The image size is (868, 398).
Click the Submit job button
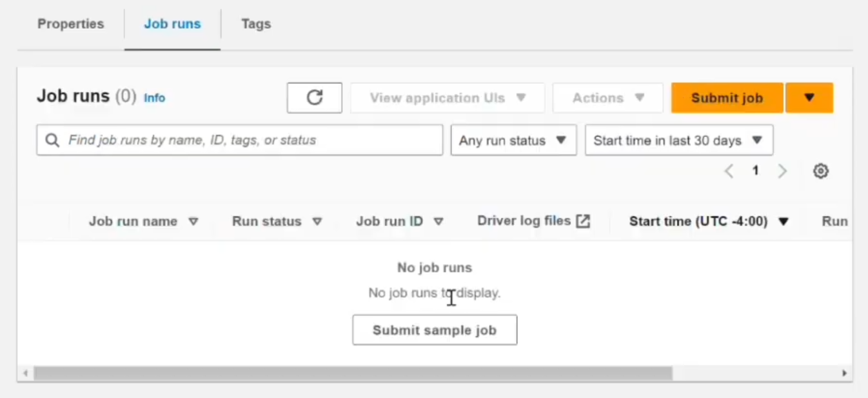727,97
